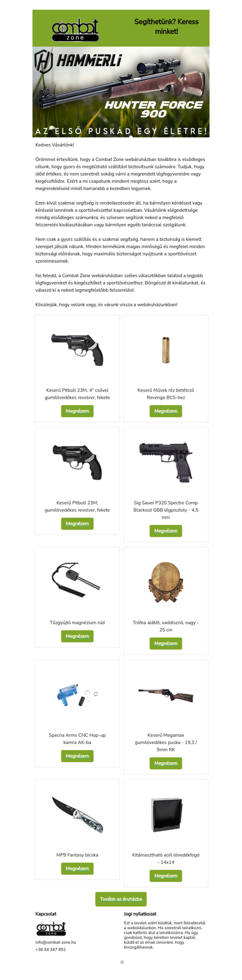242x980 pixels.
Task: Open the Hammerli Hunter Force 900 banner
Action: pyautogui.click(x=121, y=92)
